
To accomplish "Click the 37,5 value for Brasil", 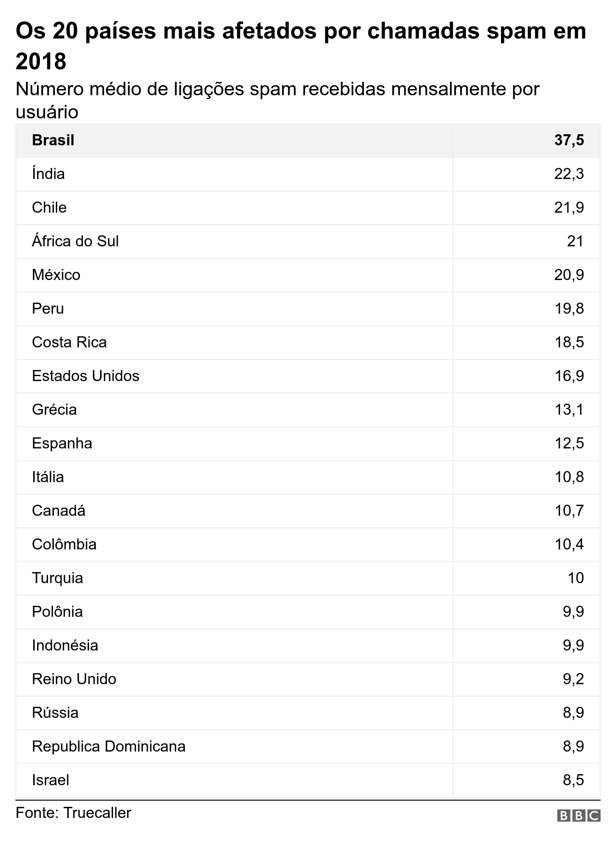I will (x=569, y=140).
